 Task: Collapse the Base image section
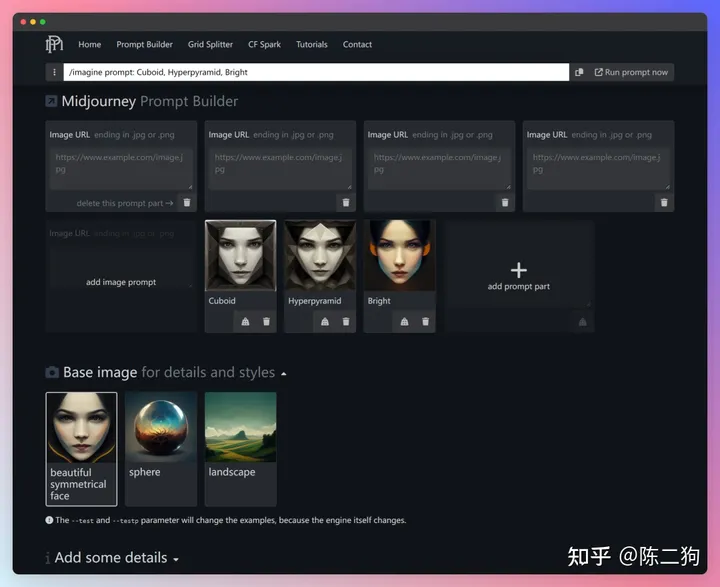284,374
